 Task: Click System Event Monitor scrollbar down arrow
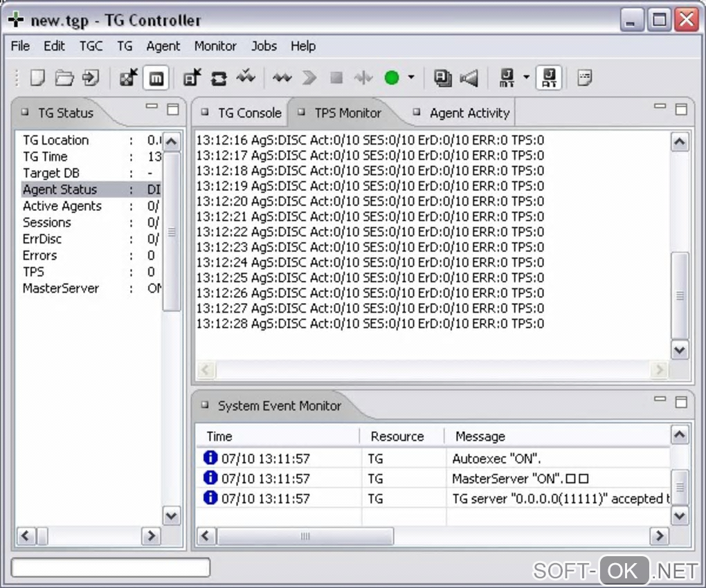[680, 515]
